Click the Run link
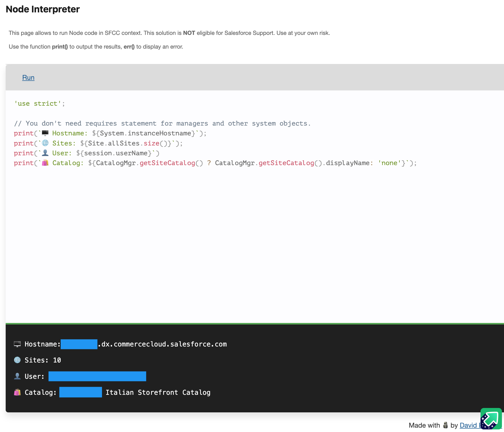The image size is (504, 432). (x=28, y=78)
